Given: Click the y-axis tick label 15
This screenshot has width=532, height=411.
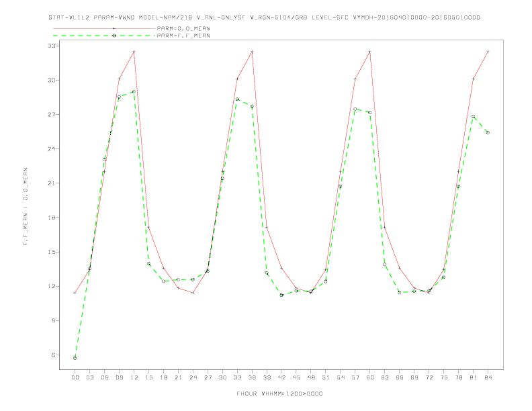Looking at the screenshot, I should click(51, 252).
